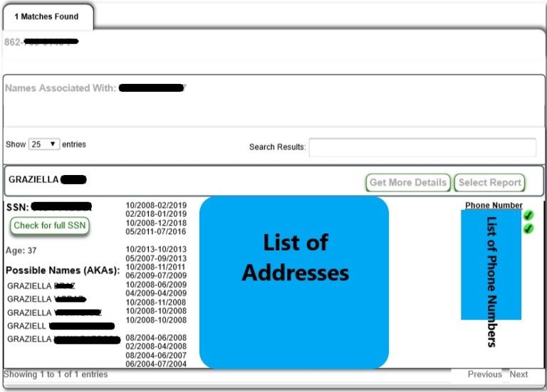Image resolution: width=547 pixels, height=392 pixels.
Task: Click the 862- phone number at top
Action: point(41,42)
